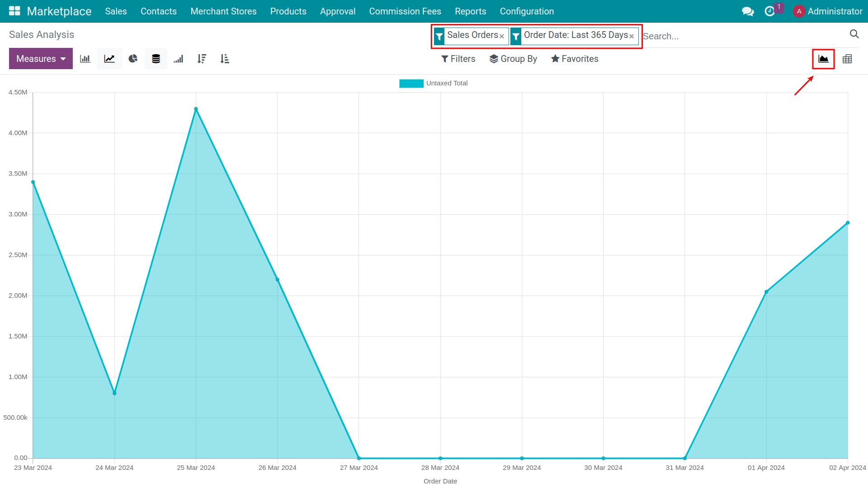Expand the Group By dropdown
868x488 pixels.
pos(513,59)
